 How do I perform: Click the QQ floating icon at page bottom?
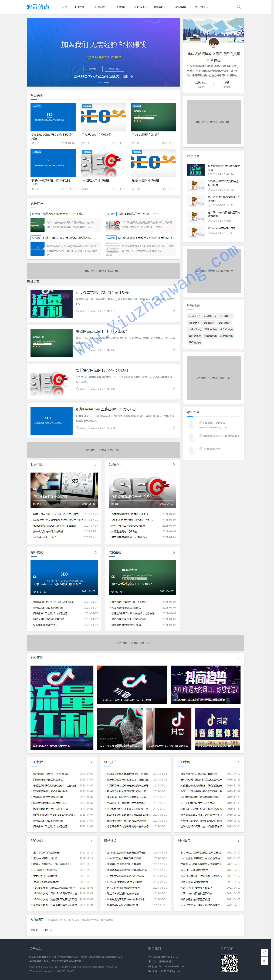265,952
